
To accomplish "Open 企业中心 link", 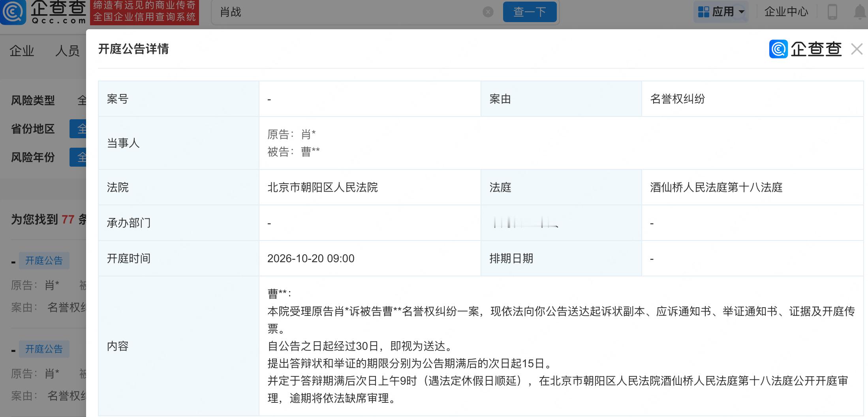I will pos(786,12).
